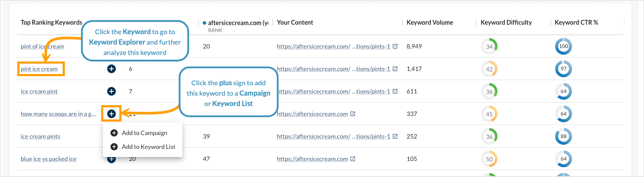Select Add to Campaign menu option

pos(144,133)
